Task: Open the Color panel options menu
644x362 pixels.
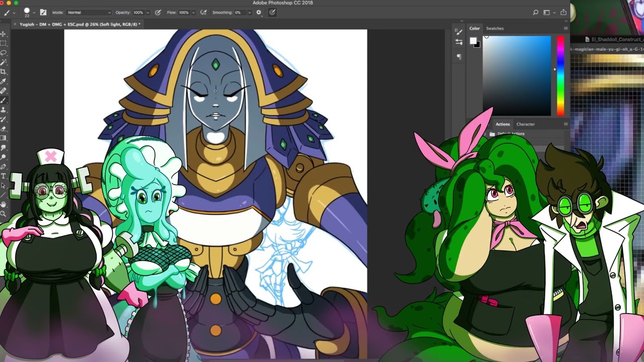Action: point(566,29)
